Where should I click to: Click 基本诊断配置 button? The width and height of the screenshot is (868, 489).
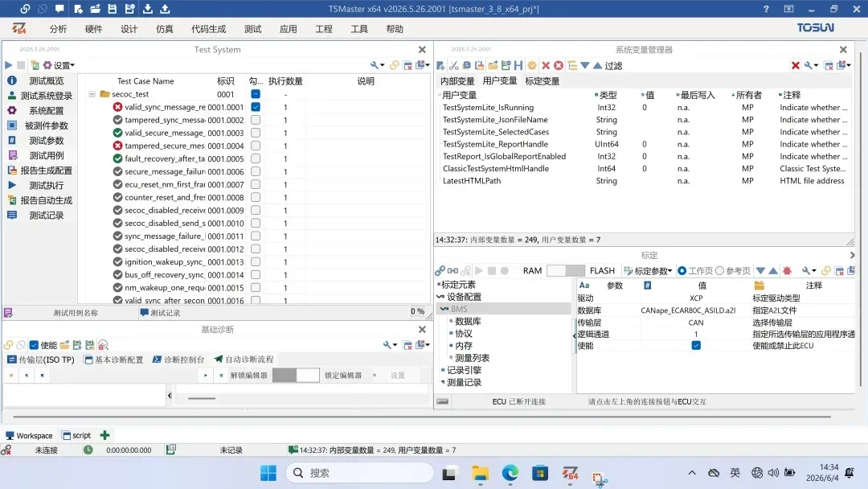pos(113,360)
